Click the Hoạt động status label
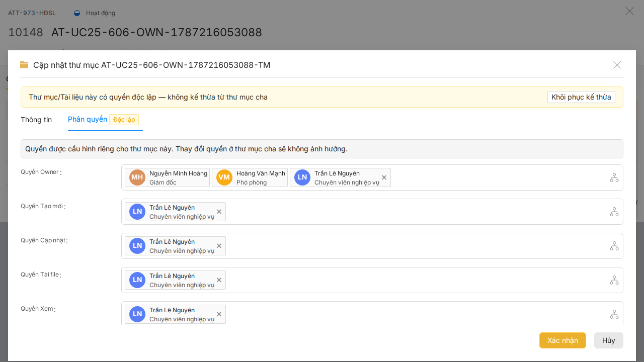This screenshot has width=644, height=362. pos(101,13)
